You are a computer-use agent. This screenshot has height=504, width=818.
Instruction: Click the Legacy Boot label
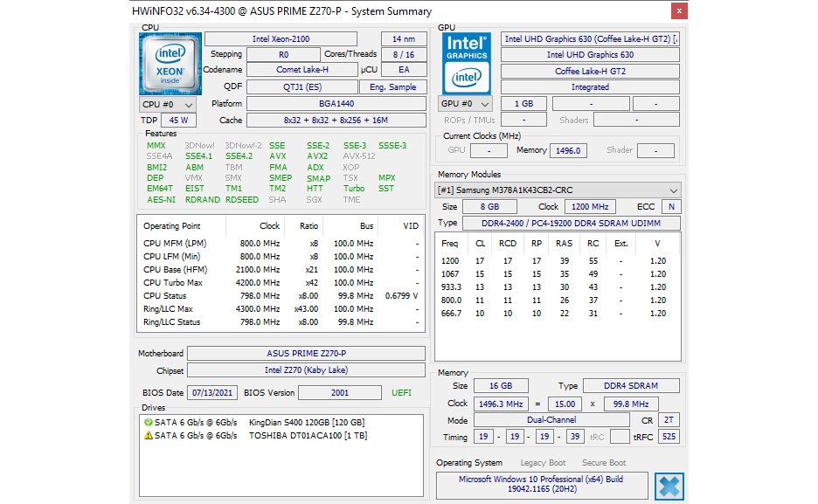[543, 463]
